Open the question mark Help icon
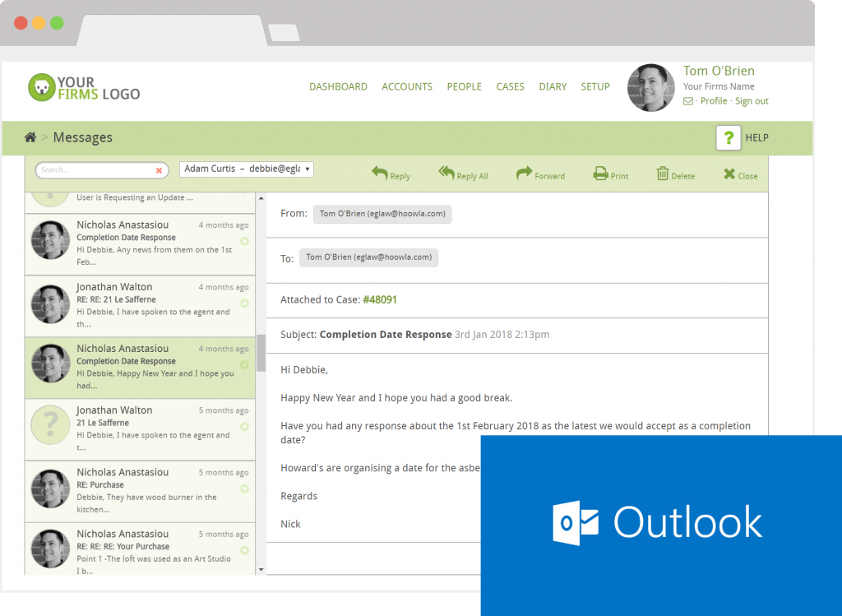This screenshot has width=842, height=616. (x=729, y=138)
